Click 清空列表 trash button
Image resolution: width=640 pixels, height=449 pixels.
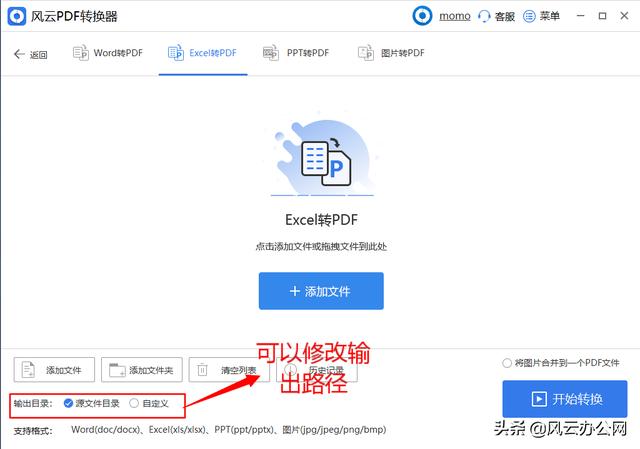(x=229, y=370)
